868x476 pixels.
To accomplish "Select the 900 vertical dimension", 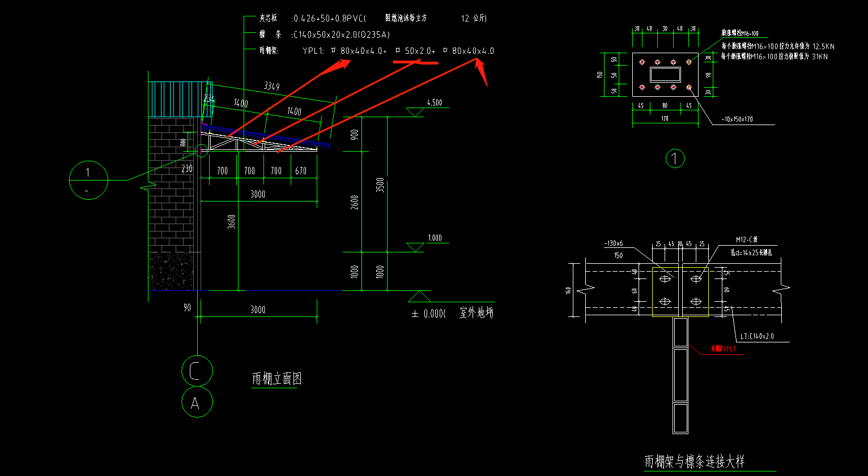I will [355, 135].
